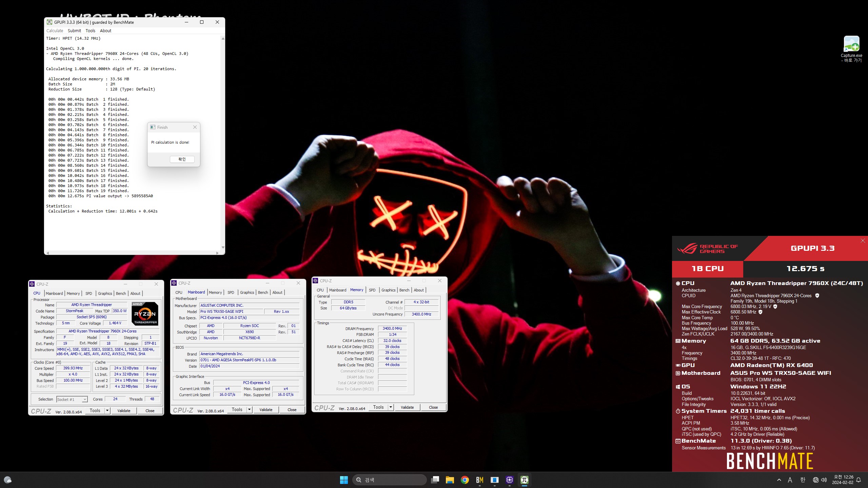868x488 pixels.
Task: Click Korean IME language indicator
Action: click(803, 480)
